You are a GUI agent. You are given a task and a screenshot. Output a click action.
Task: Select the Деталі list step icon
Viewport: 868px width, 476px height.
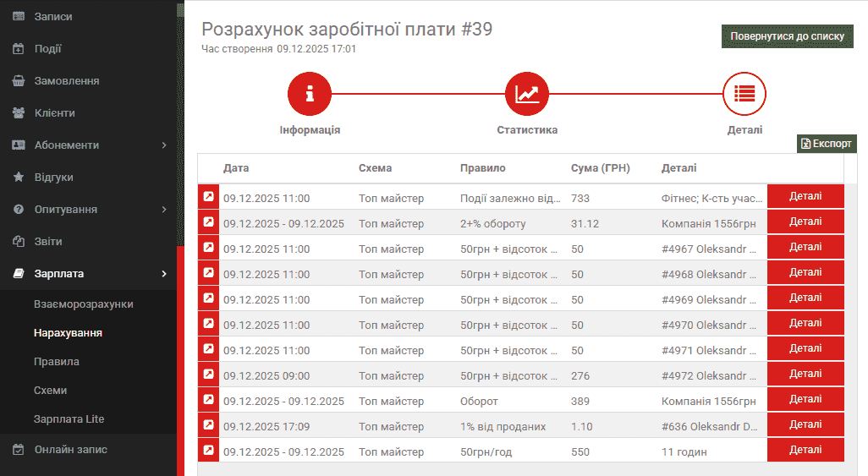[x=744, y=94]
